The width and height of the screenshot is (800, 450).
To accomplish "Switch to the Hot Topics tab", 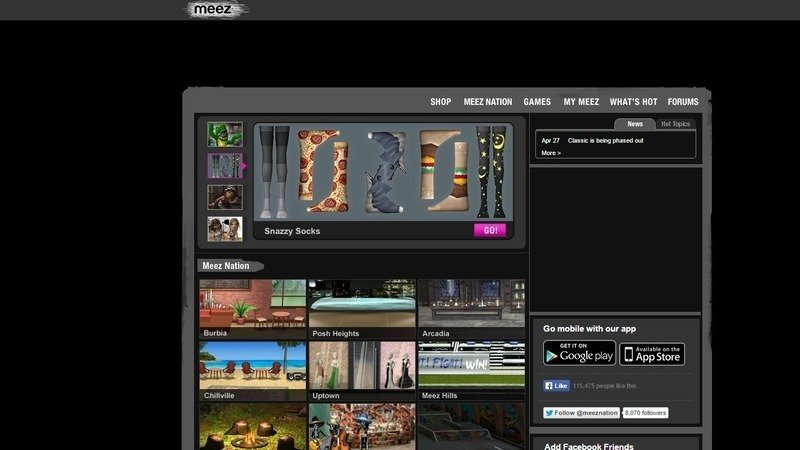I will point(674,124).
